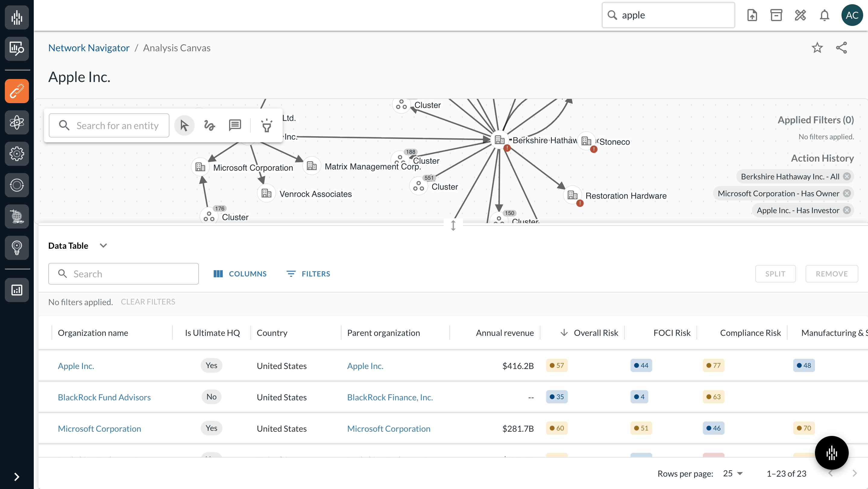Click the REMOVE button
This screenshot has height=489, width=868.
831,274
